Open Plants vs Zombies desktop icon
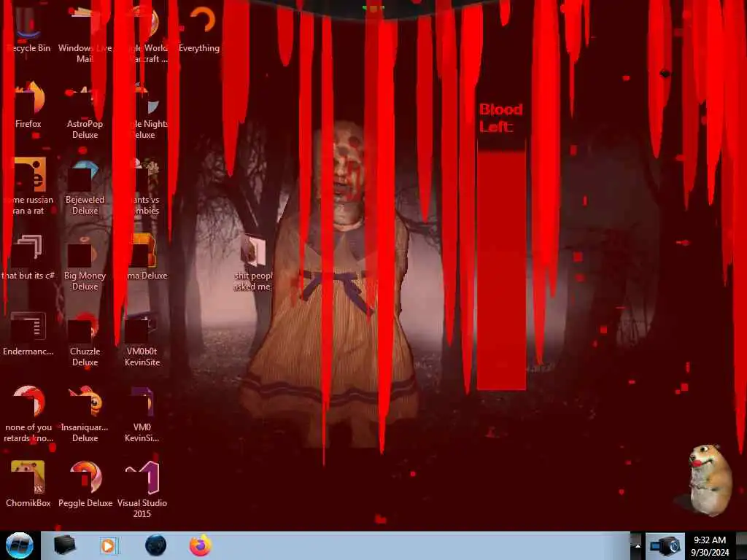 coord(145,187)
